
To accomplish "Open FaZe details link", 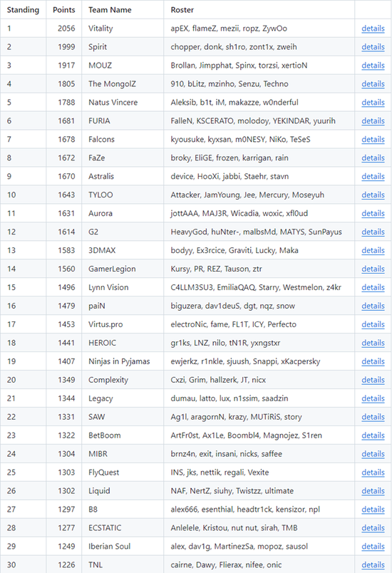I will point(373,158).
